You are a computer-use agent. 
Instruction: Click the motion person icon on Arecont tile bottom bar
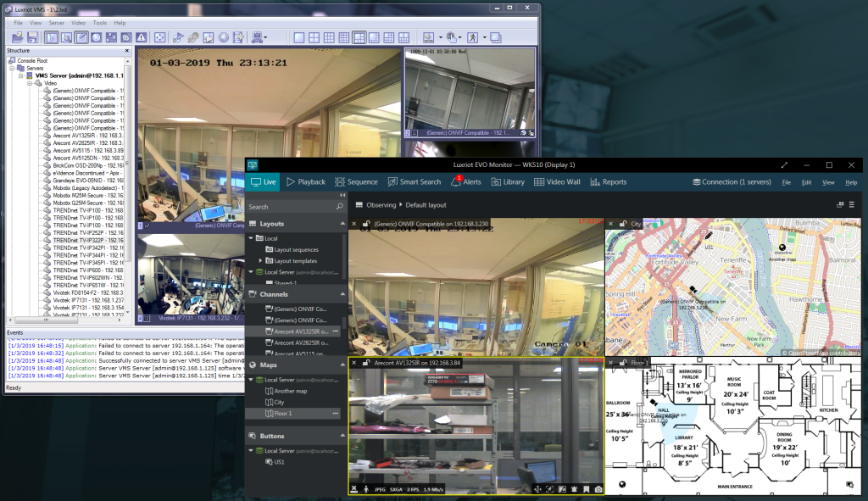click(x=366, y=489)
